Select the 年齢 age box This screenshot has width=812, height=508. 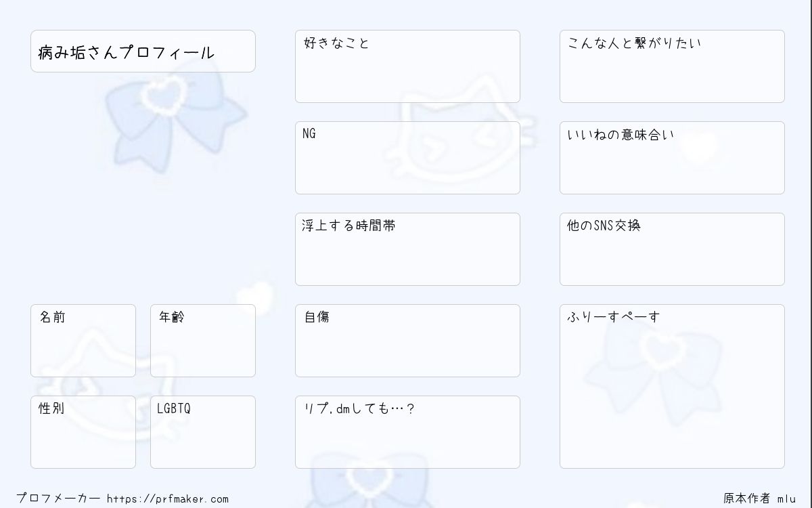[x=203, y=341]
